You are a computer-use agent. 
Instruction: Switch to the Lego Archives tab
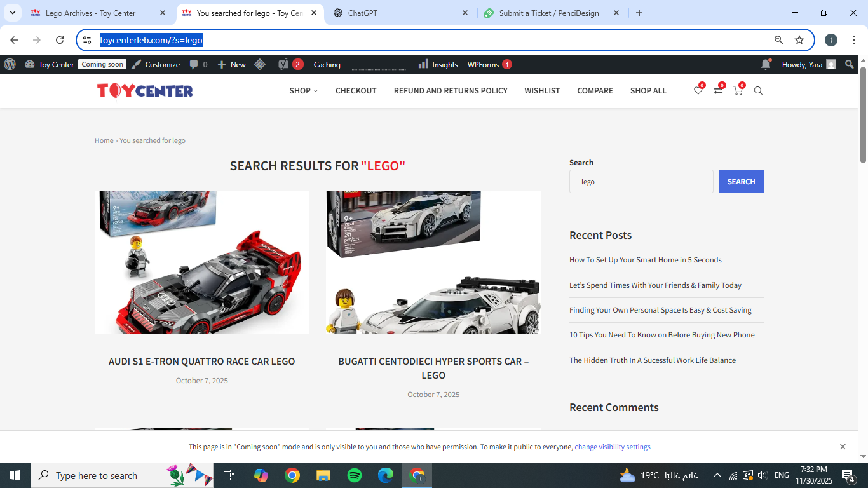click(x=90, y=13)
